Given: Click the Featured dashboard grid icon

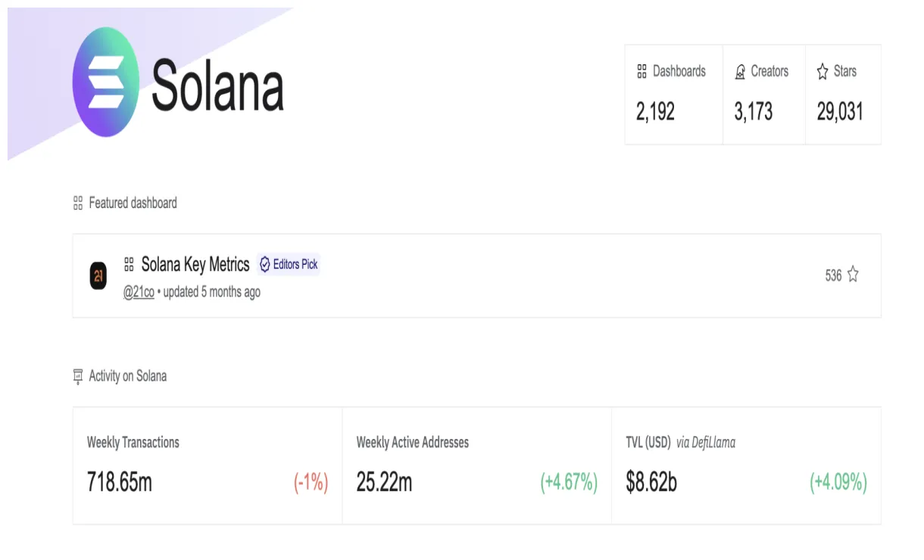Looking at the screenshot, I should pos(77,202).
